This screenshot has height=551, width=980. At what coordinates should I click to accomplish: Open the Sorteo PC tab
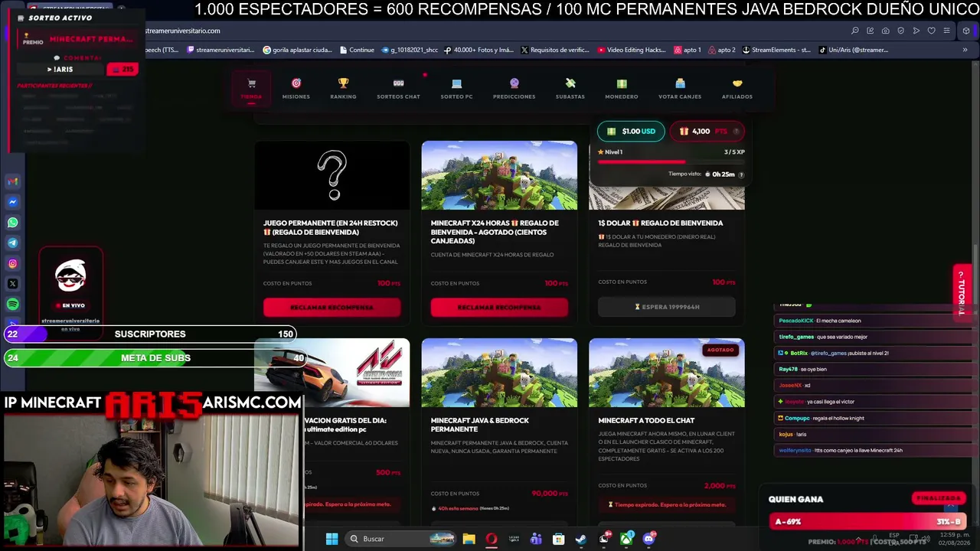click(x=456, y=88)
